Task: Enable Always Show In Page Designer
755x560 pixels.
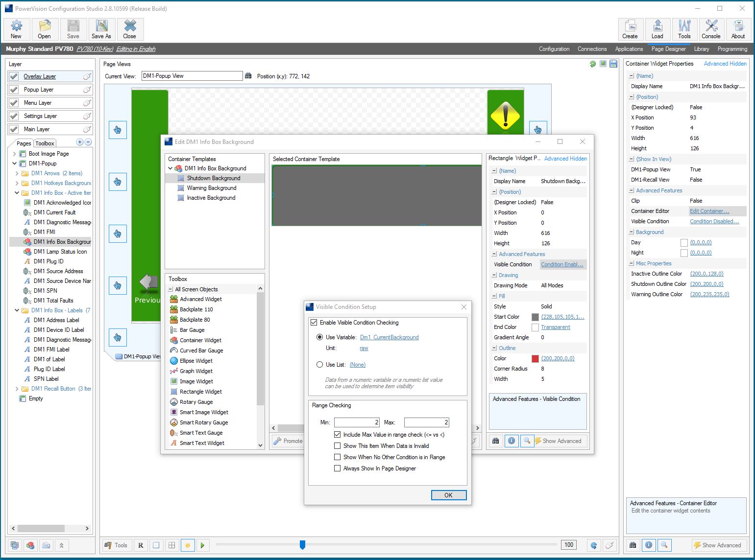Action: [337, 468]
